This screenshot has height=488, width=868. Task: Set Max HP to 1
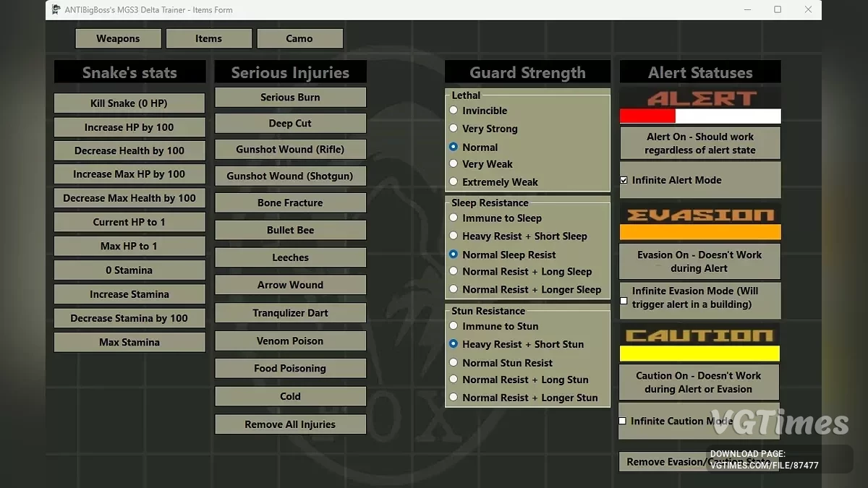129,246
